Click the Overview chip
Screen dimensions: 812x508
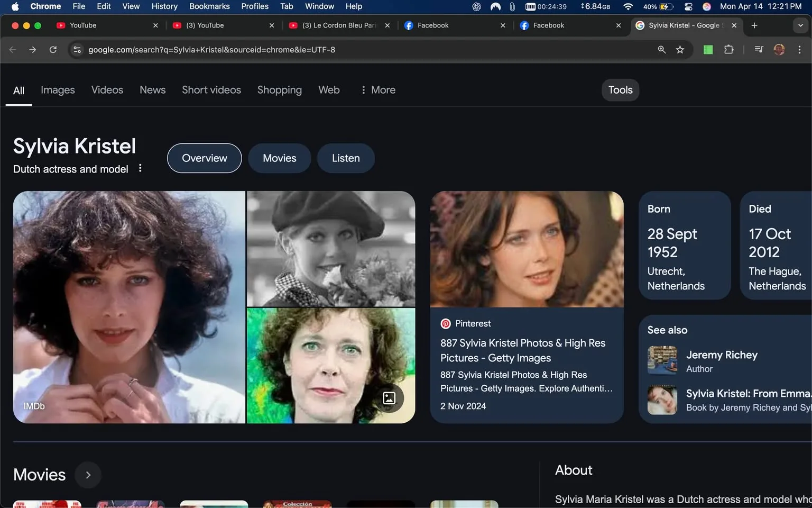tap(205, 158)
